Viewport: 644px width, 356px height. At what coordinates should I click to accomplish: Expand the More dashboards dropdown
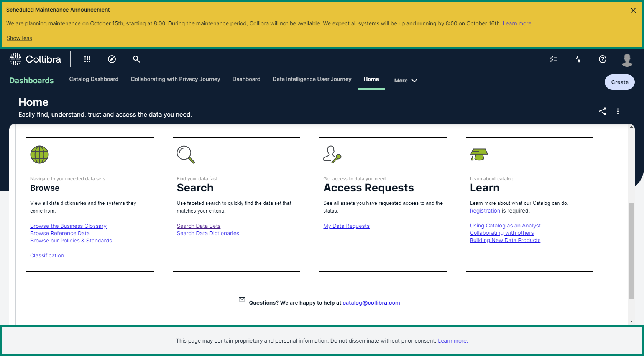(406, 81)
